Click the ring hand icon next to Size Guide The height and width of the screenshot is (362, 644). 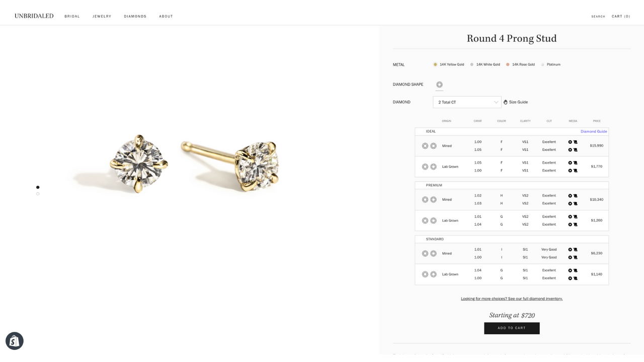pyautogui.click(x=505, y=102)
